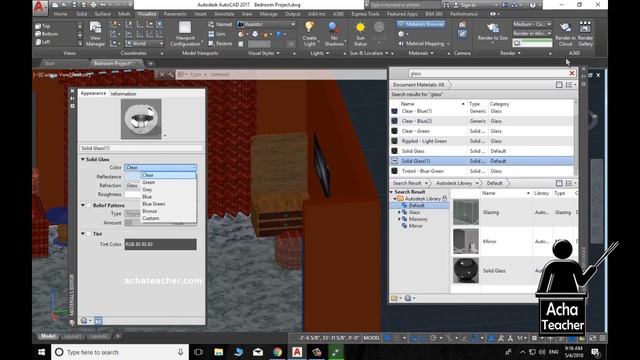Click the Windows Start button
The width and height of the screenshot is (640, 360).
pyautogui.click(x=42, y=352)
